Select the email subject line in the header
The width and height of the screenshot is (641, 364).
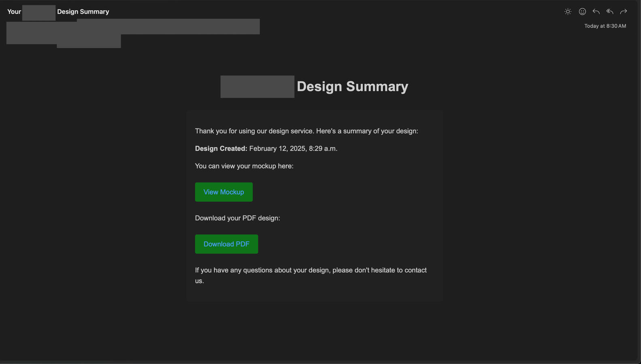pos(83,12)
